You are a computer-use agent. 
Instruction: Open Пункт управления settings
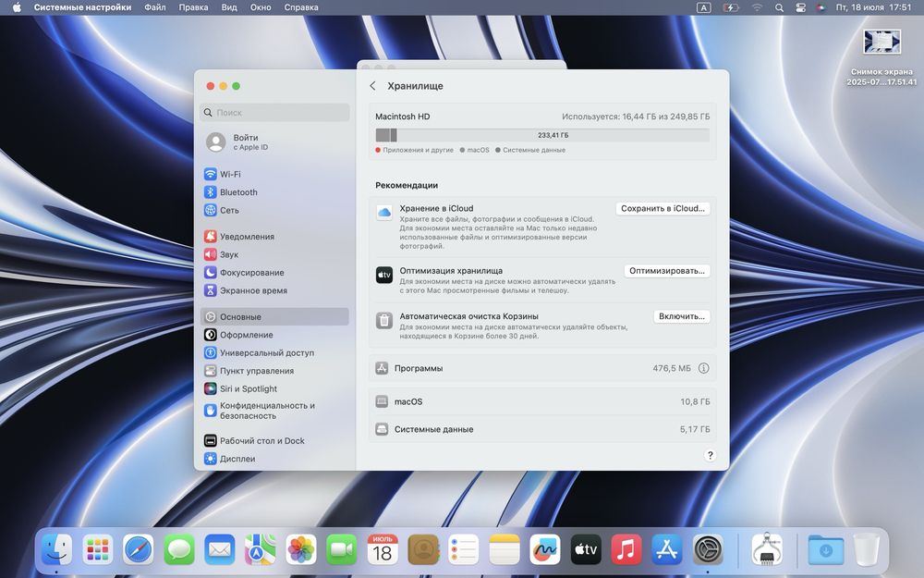click(274, 371)
